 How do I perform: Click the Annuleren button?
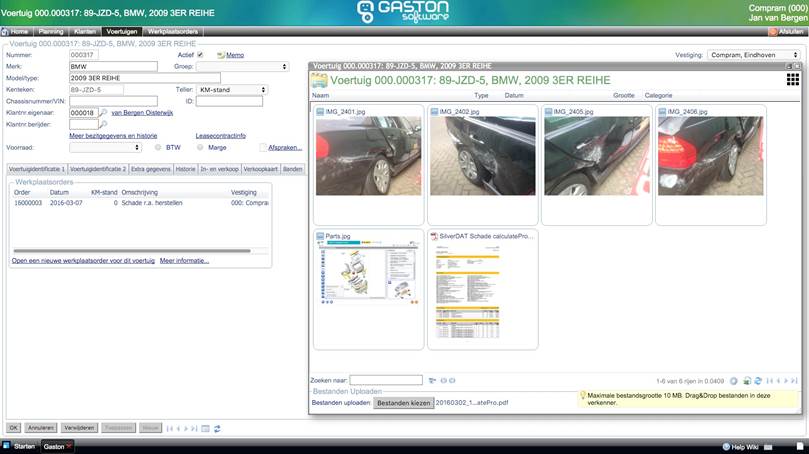(41, 428)
